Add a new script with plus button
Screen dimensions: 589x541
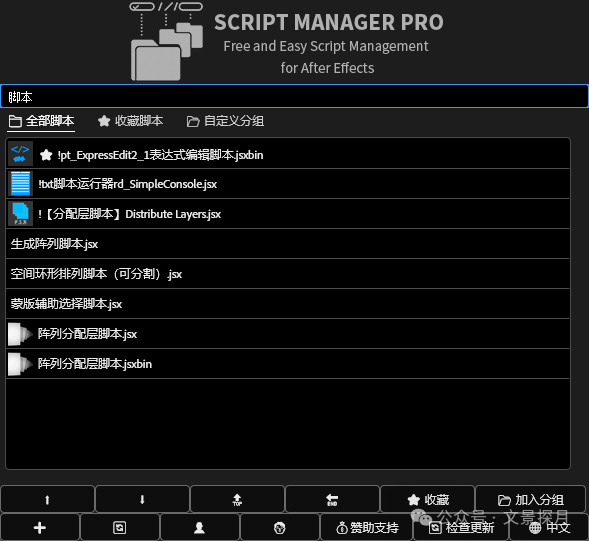tap(40, 528)
